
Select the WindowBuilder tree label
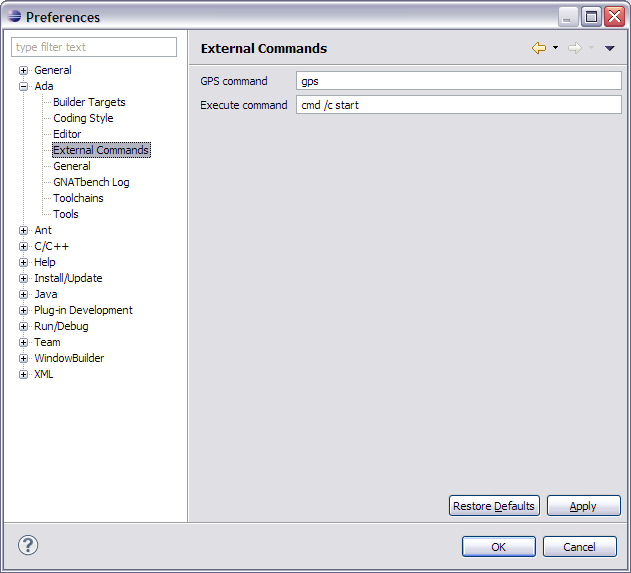(69, 358)
